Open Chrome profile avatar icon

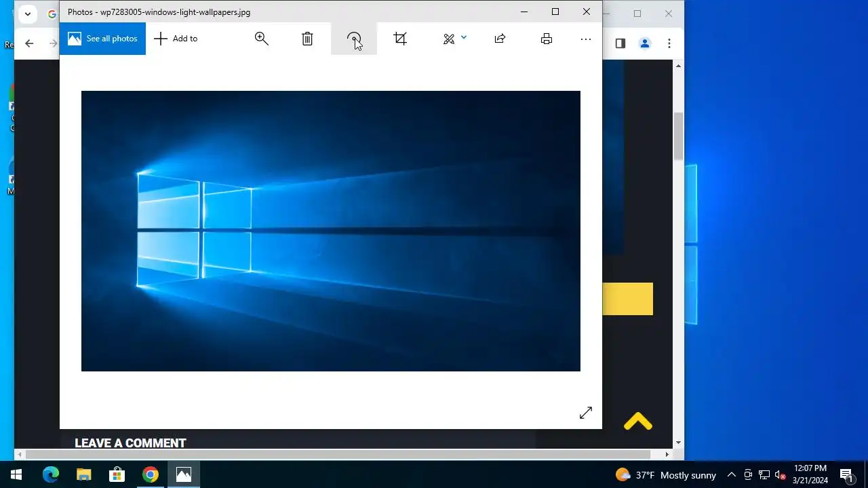[x=645, y=43]
